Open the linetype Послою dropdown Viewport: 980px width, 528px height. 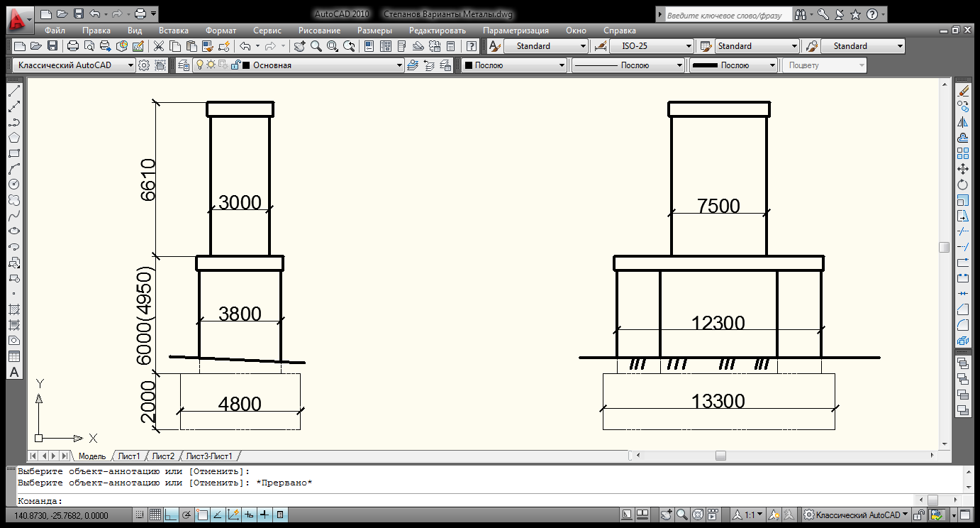628,65
